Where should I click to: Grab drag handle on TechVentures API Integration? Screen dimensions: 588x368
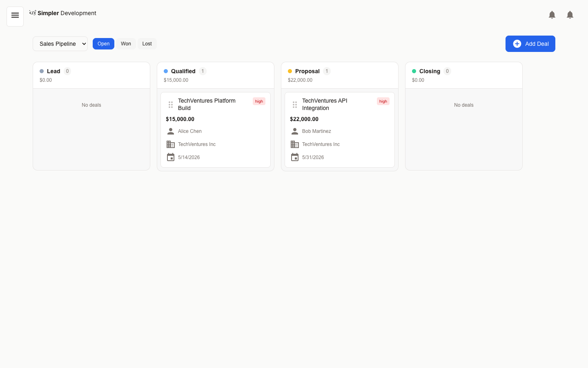[295, 105]
